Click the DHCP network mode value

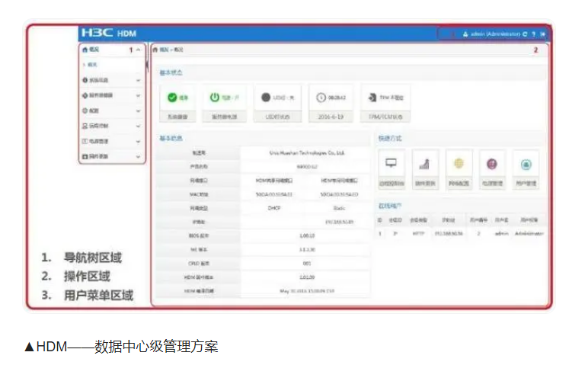click(x=274, y=208)
